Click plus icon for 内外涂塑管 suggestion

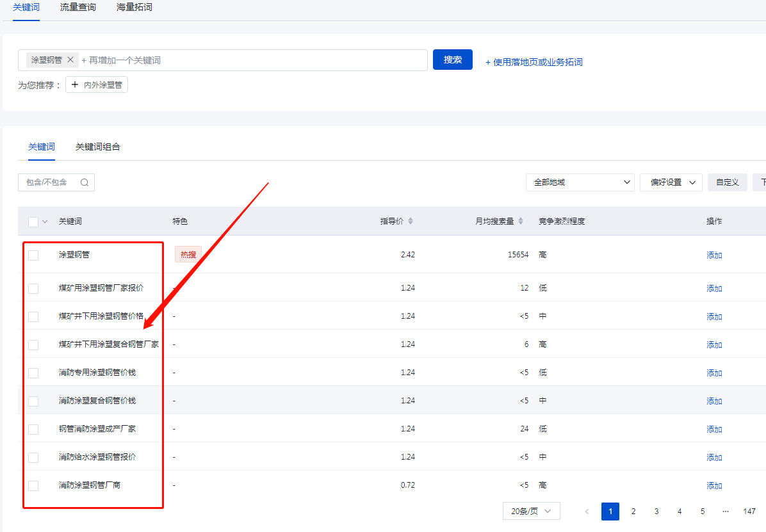coord(75,85)
